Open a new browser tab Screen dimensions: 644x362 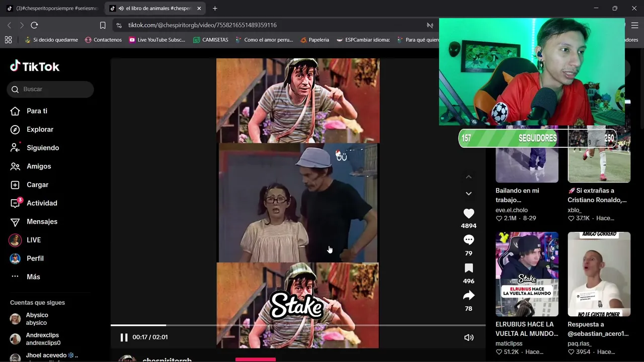[x=215, y=9]
